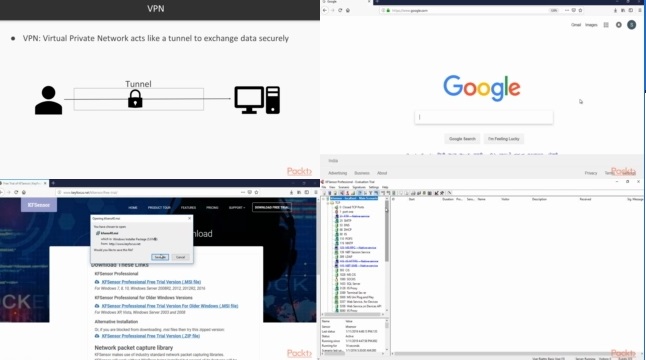Open Google notifications bell icon
646x360 pixels.
click(619, 25)
